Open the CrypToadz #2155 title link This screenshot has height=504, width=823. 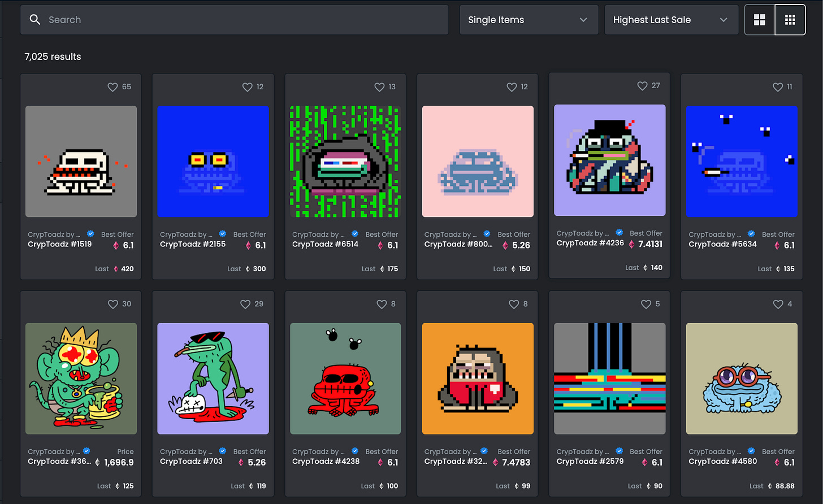(x=193, y=244)
